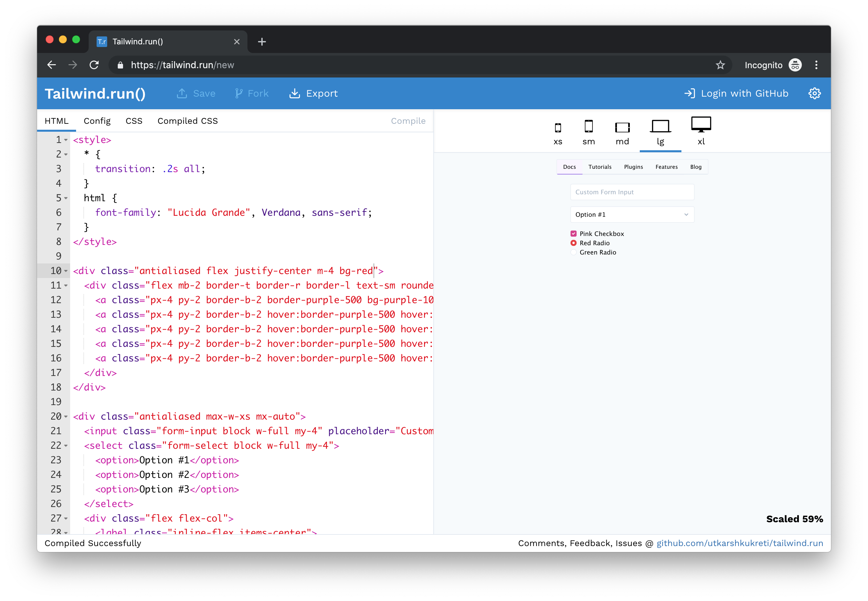This screenshot has height=601, width=868.
Task: Switch to the Config tab
Action: 97,121
